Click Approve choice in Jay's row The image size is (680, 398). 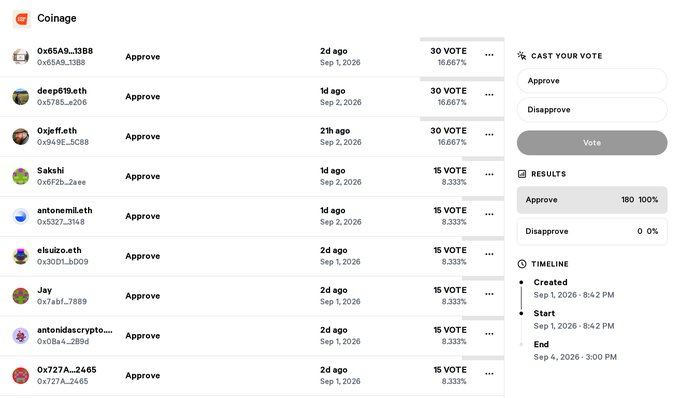143,296
